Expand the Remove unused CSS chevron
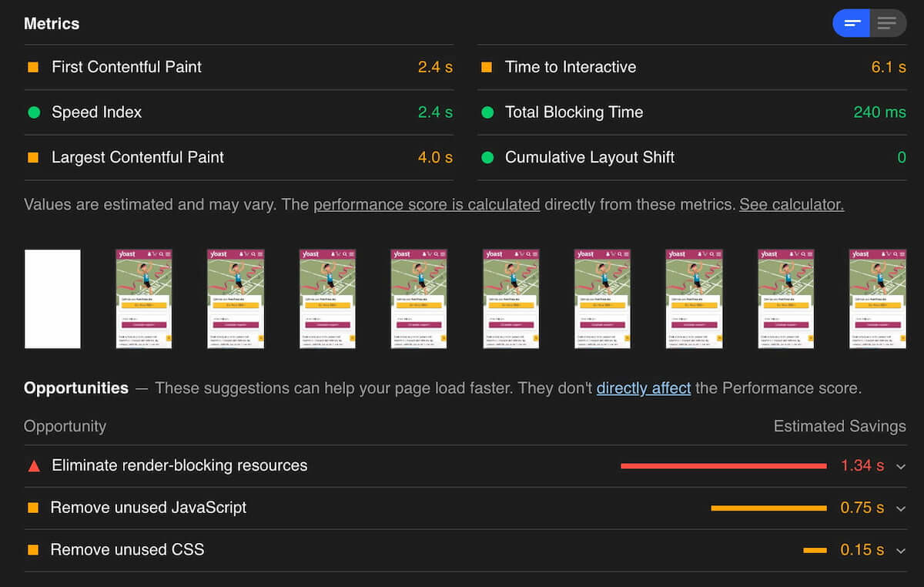The height and width of the screenshot is (587, 924). 901,550
